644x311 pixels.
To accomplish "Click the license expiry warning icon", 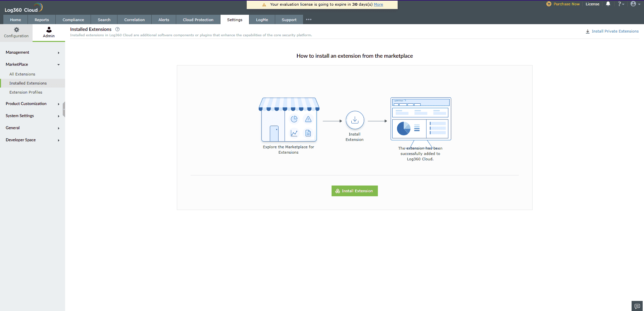I will point(264,5).
